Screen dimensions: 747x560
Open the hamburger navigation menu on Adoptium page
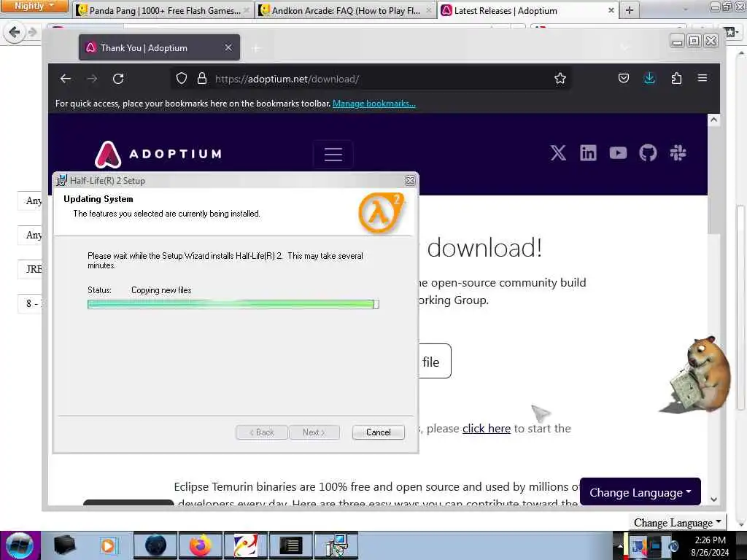333,155
